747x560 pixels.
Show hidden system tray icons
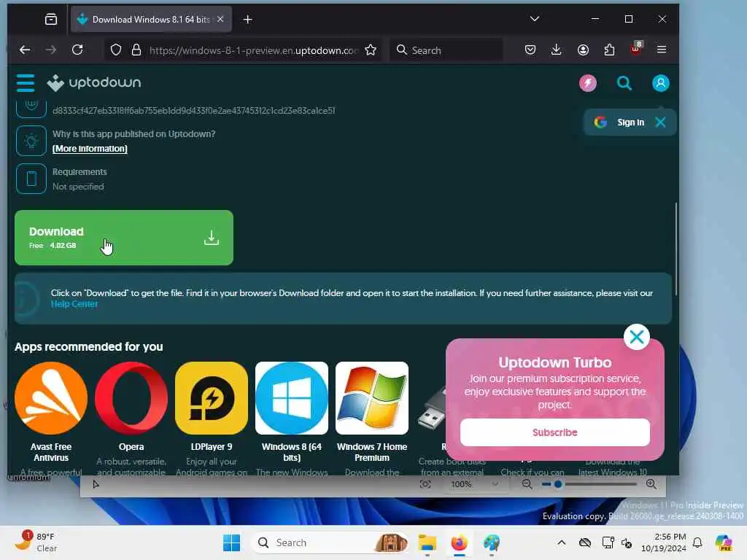(562, 542)
